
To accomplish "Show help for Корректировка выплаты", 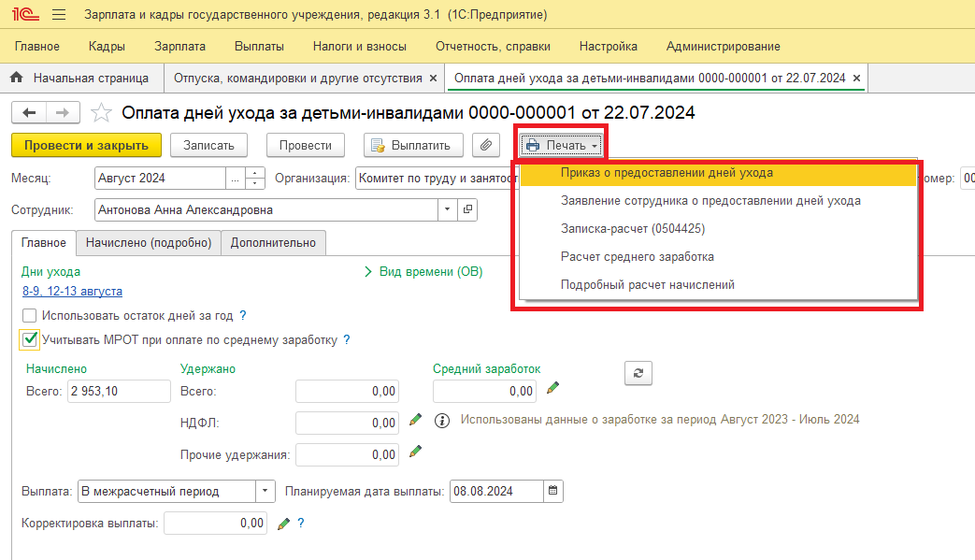I will click(x=301, y=524).
